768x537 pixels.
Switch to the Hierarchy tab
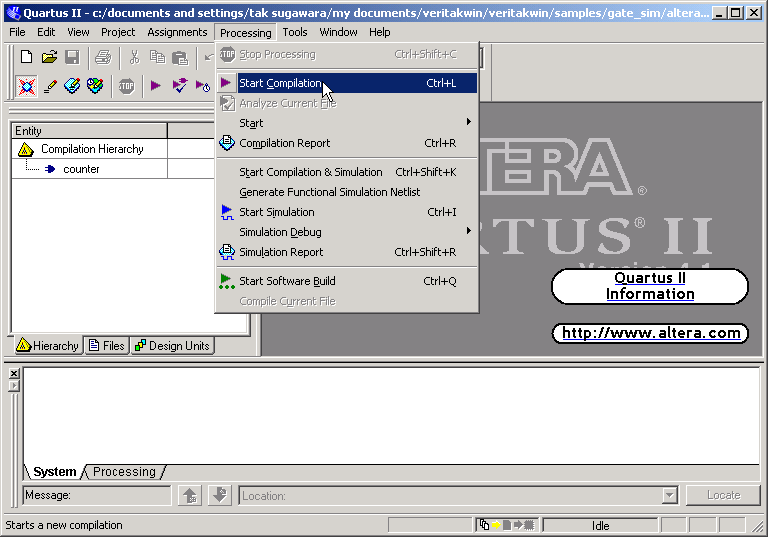point(47,345)
